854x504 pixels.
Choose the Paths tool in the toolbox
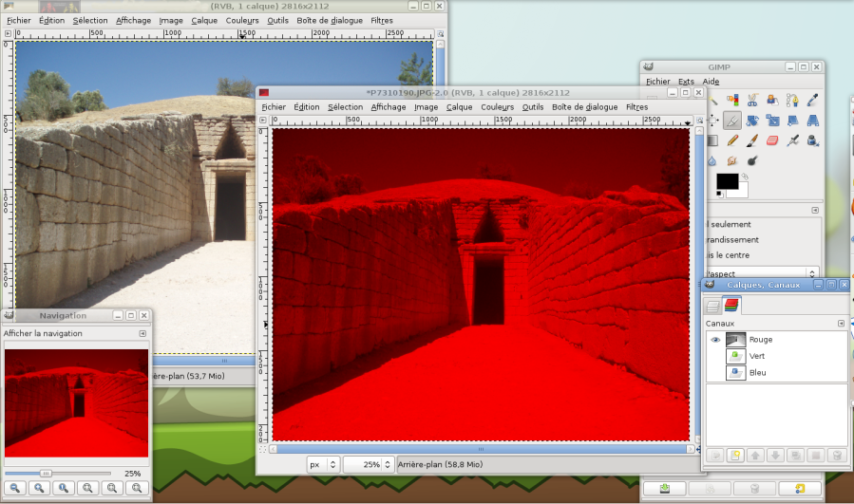pyautogui.click(x=792, y=99)
